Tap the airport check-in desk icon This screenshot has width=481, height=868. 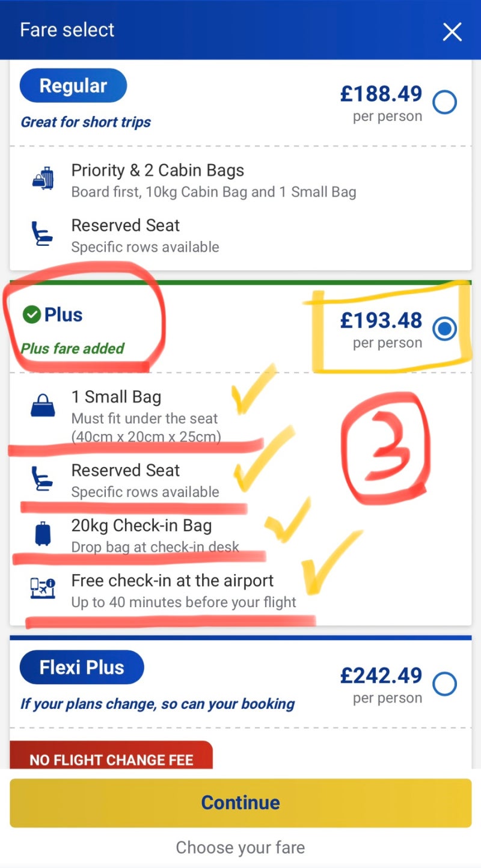[x=43, y=588]
